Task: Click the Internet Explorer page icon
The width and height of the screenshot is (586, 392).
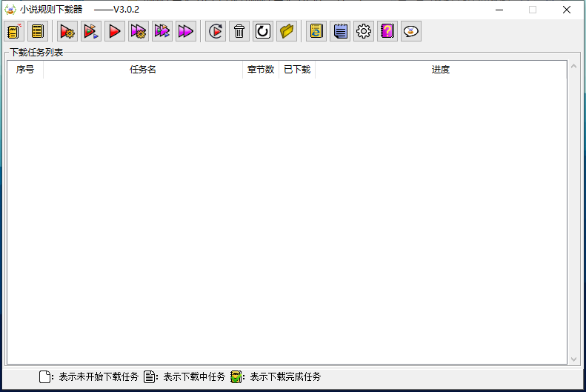Action: pyautogui.click(x=316, y=31)
